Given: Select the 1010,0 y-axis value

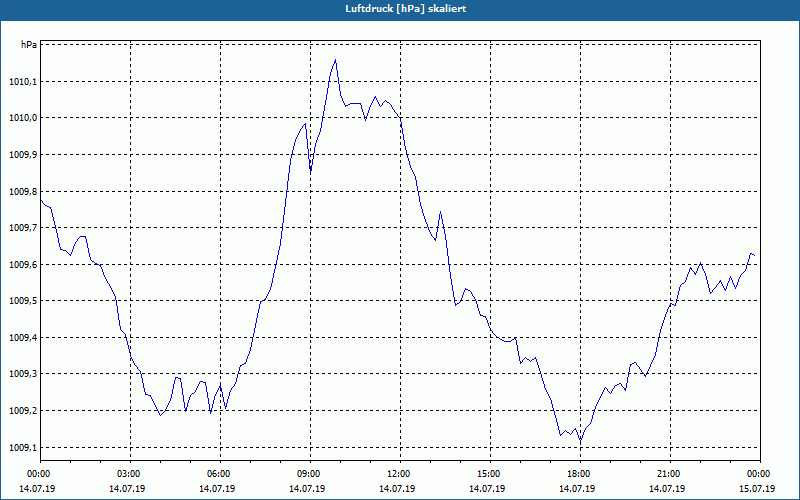Looking at the screenshot, I should coord(23,118).
